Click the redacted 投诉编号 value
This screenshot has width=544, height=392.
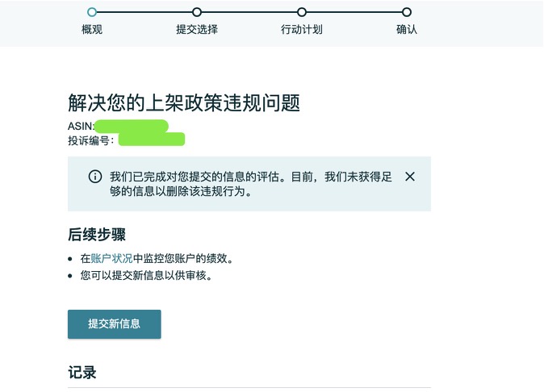152,140
